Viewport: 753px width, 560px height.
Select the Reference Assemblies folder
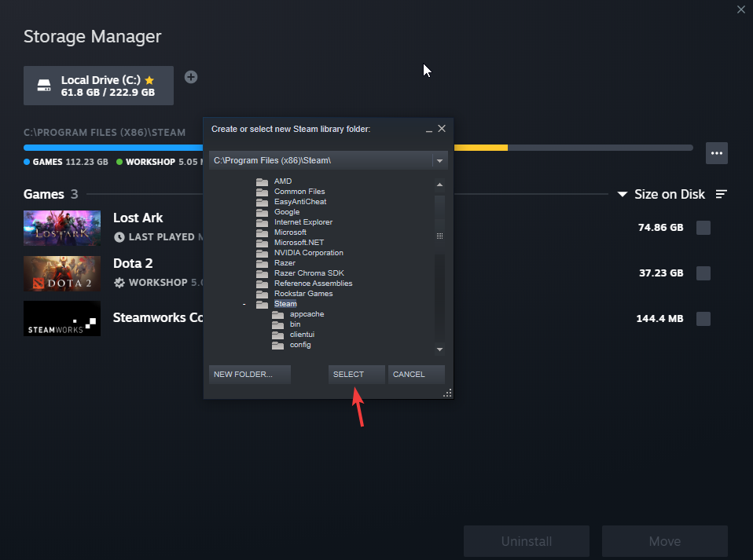(313, 284)
